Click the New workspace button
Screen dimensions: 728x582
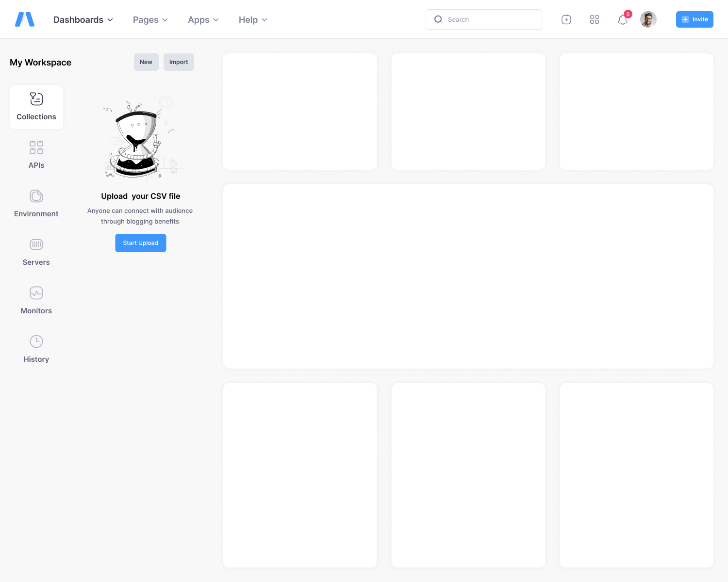point(146,62)
